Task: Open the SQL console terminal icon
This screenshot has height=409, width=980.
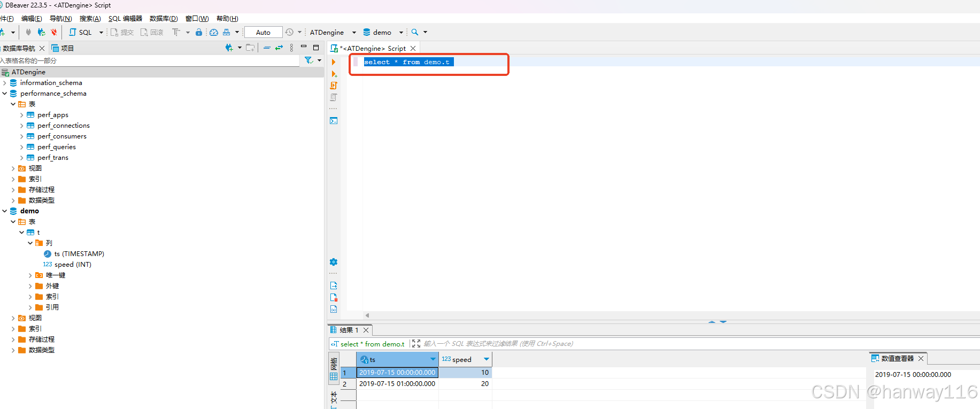Action: pos(334,121)
